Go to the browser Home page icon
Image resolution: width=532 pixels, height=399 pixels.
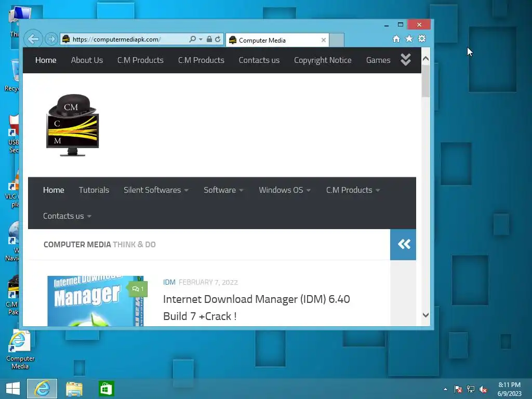396,38
